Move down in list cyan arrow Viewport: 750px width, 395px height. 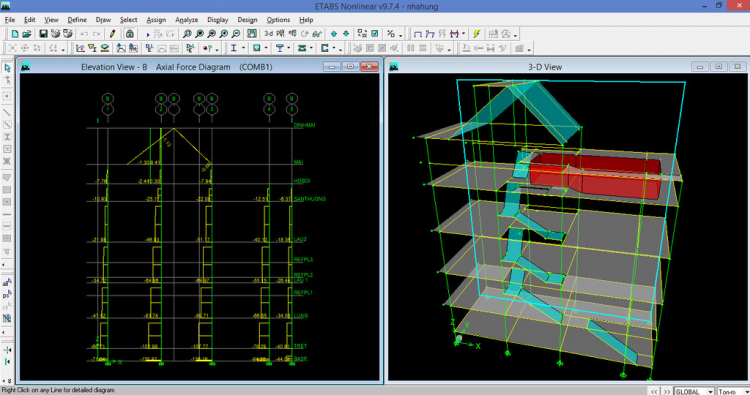(x=346, y=34)
